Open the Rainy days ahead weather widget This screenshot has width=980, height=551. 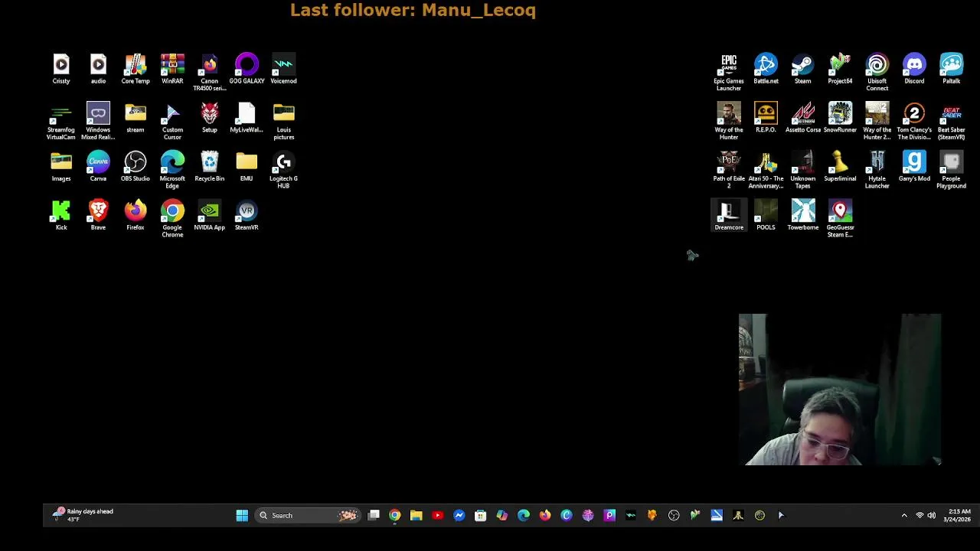[x=83, y=516]
